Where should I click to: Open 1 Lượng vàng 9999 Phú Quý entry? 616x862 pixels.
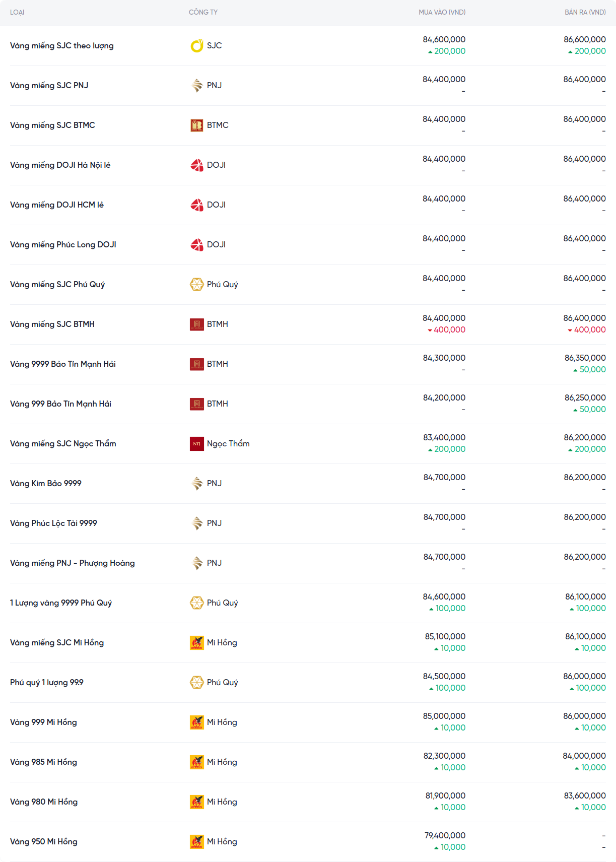61,603
